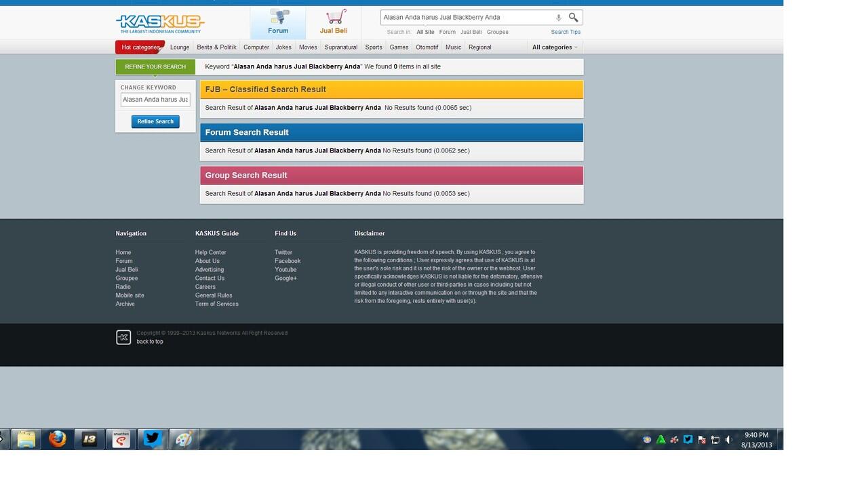Screen dimensions: 868x488
Task: Click the microphone voice search icon
Action: click(559, 18)
